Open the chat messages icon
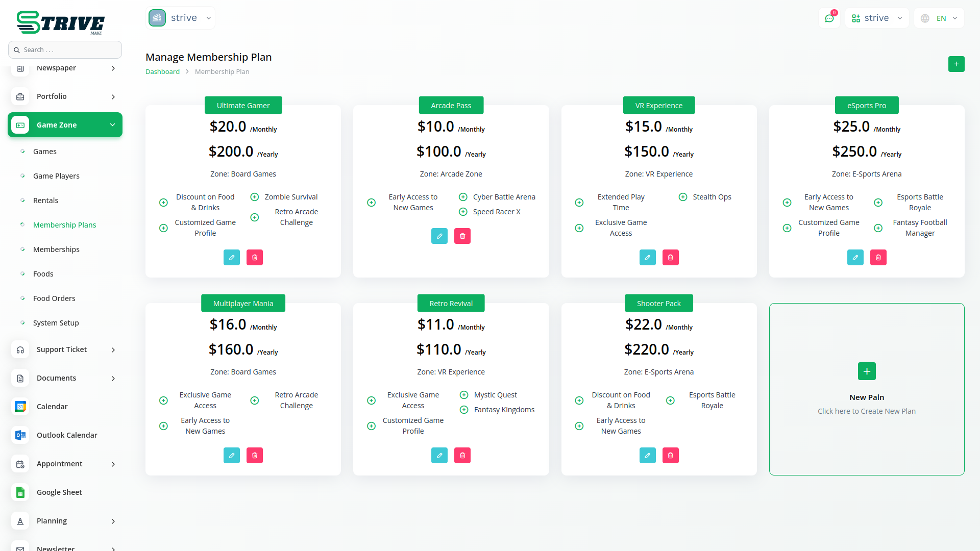The image size is (980, 551). (x=829, y=18)
